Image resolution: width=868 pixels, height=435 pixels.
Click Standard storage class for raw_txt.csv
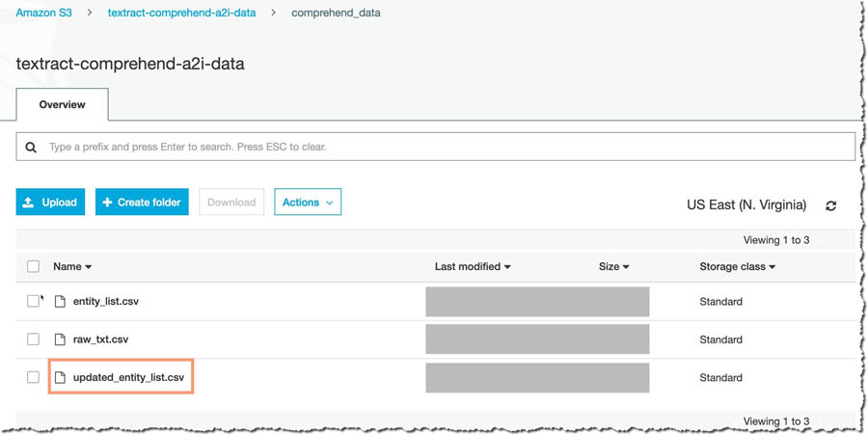point(720,340)
